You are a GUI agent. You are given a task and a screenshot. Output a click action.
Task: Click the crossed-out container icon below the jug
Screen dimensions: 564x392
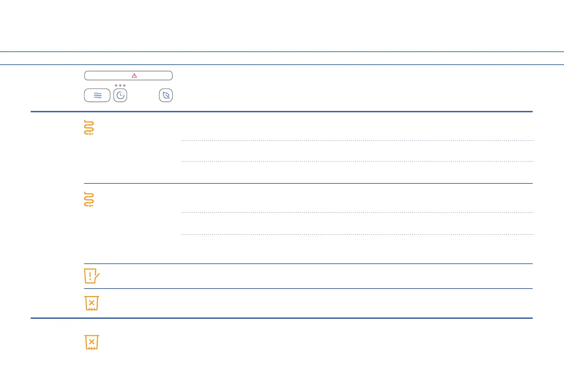[92, 303]
